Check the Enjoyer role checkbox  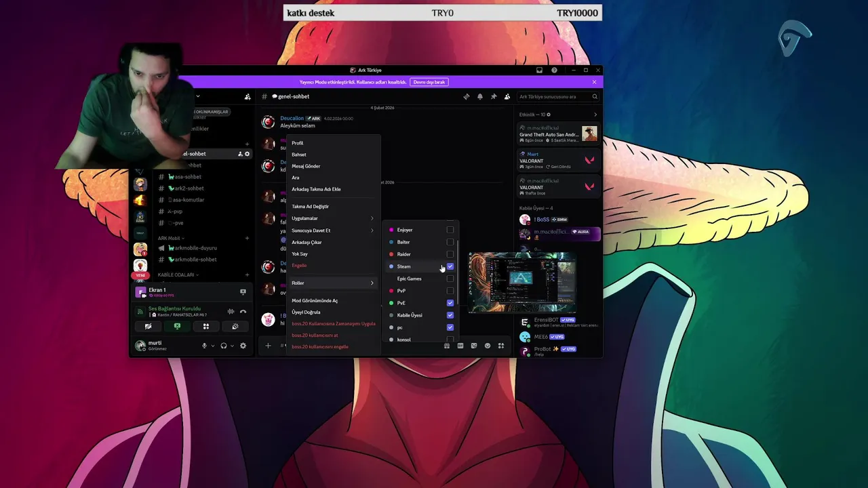(x=450, y=230)
